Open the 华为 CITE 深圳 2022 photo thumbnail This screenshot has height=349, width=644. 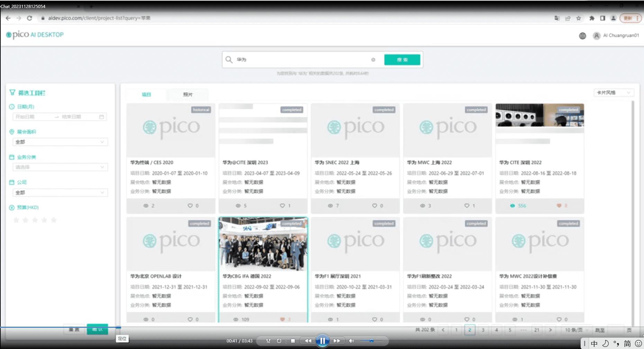(x=539, y=115)
